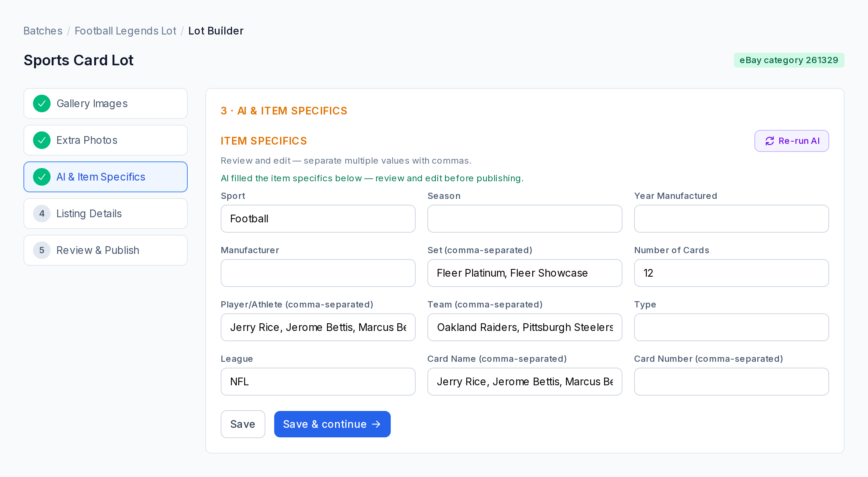Focus the Year Manufactured field
Screen dimensions: 868x477
(732, 219)
